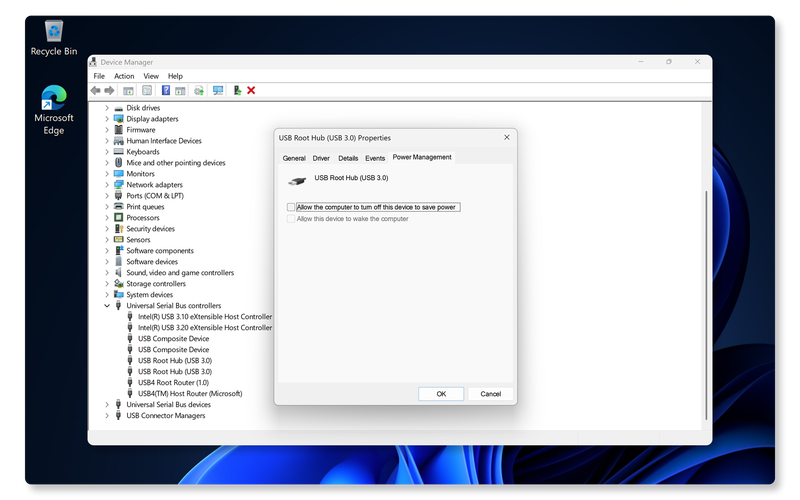This screenshot has height=500, width=800.
Task: Click the Scan for hardware changes toolbar icon
Action: [x=217, y=90]
